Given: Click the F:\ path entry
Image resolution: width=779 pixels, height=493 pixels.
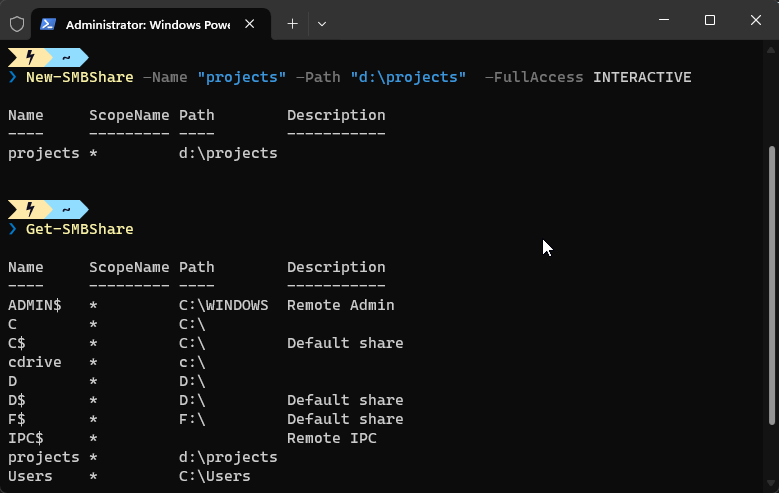Looking at the screenshot, I should pos(192,419).
